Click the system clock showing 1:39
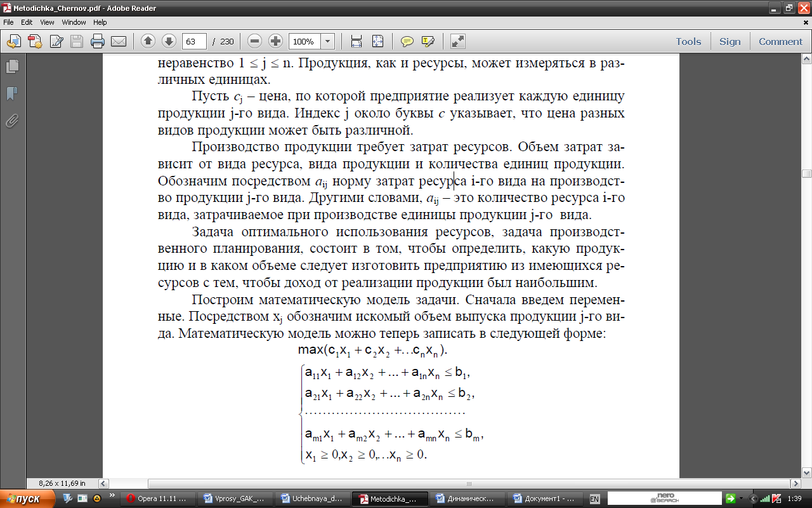The width and height of the screenshot is (812, 508). tap(794, 499)
